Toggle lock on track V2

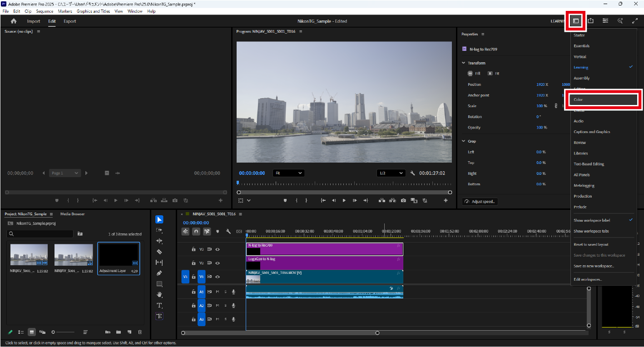point(193,263)
